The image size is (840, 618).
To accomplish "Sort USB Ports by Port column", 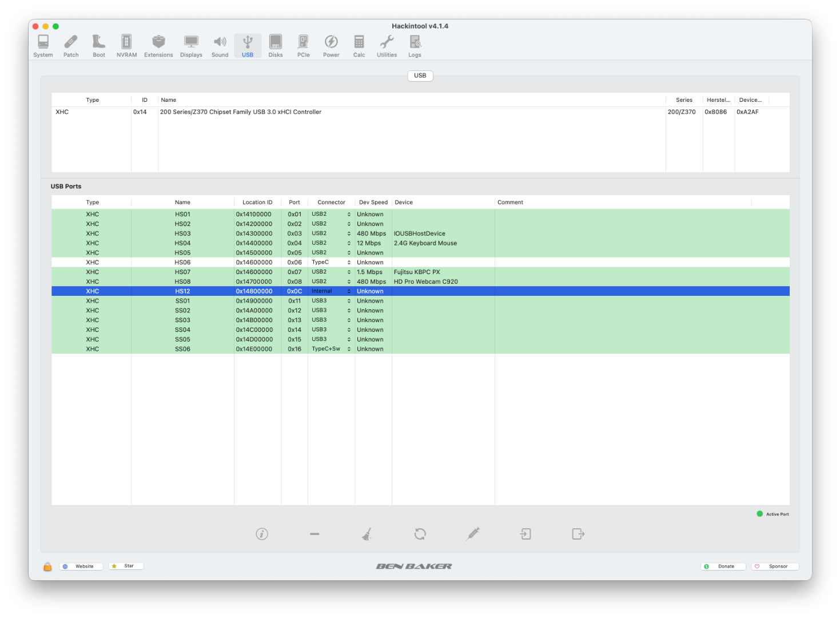I will click(x=294, y=203).
